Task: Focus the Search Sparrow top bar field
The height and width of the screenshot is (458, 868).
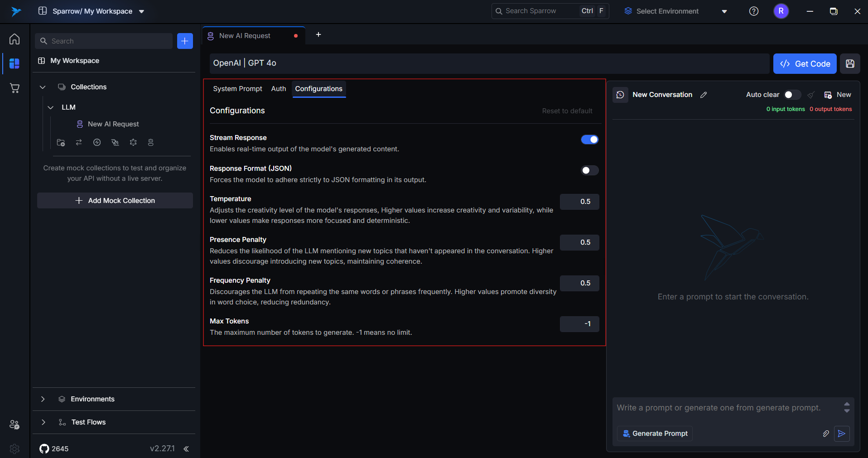Action: [x=550, y=11]
